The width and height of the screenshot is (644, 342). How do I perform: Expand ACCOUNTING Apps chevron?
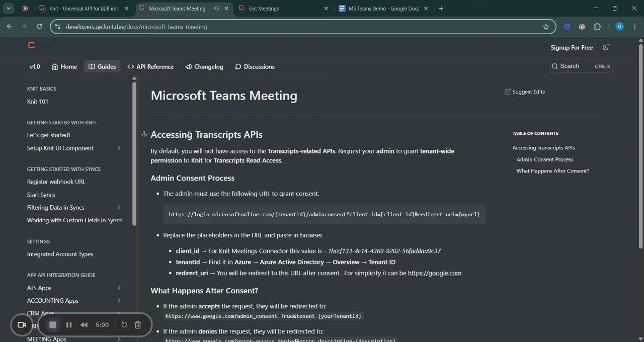tap(119, 300)
